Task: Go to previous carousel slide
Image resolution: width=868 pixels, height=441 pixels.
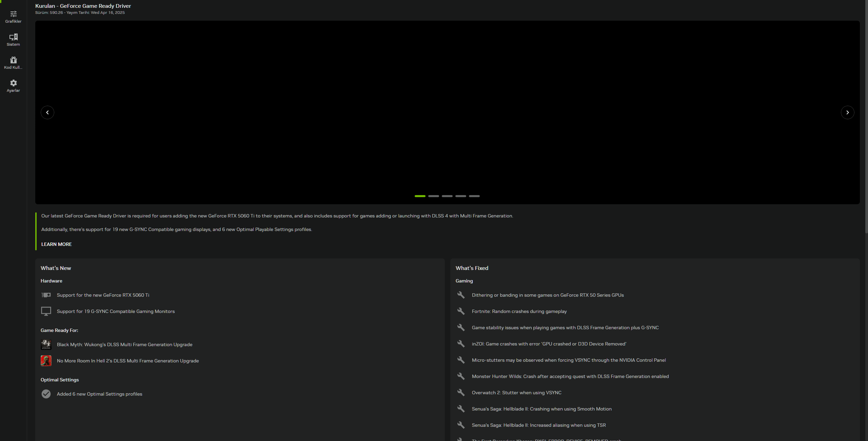Action: (47, 112)
